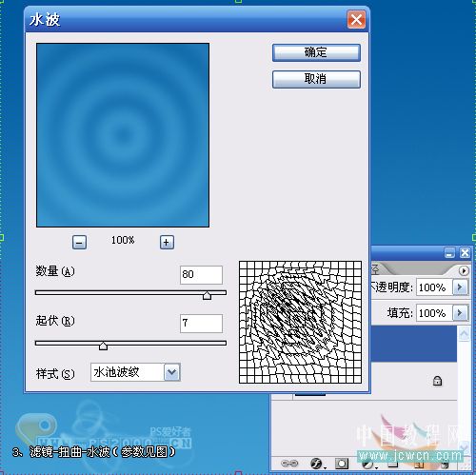The image size is (476, 475).
Task: Close the 水波 dialog with the X
Action: (x=356, y=20)
